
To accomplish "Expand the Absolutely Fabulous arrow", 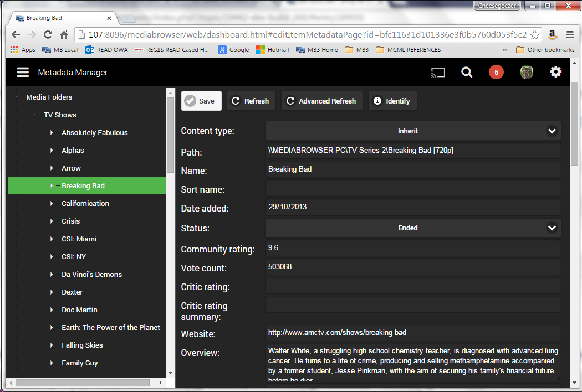I will tap(52, 133).
